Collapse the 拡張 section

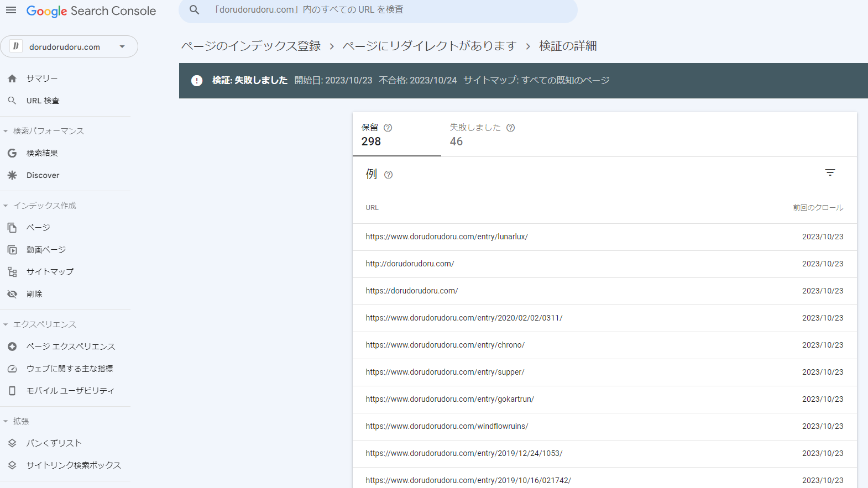coord(6,421)
